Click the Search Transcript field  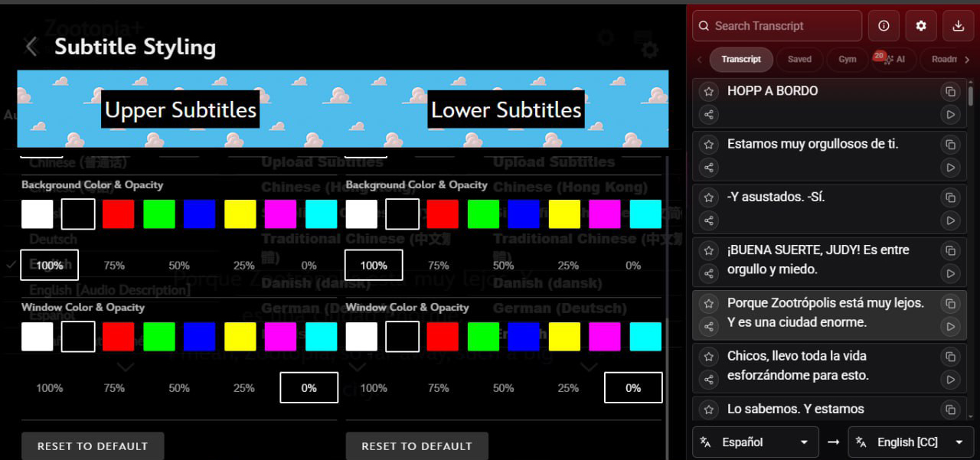coord(777,26)
